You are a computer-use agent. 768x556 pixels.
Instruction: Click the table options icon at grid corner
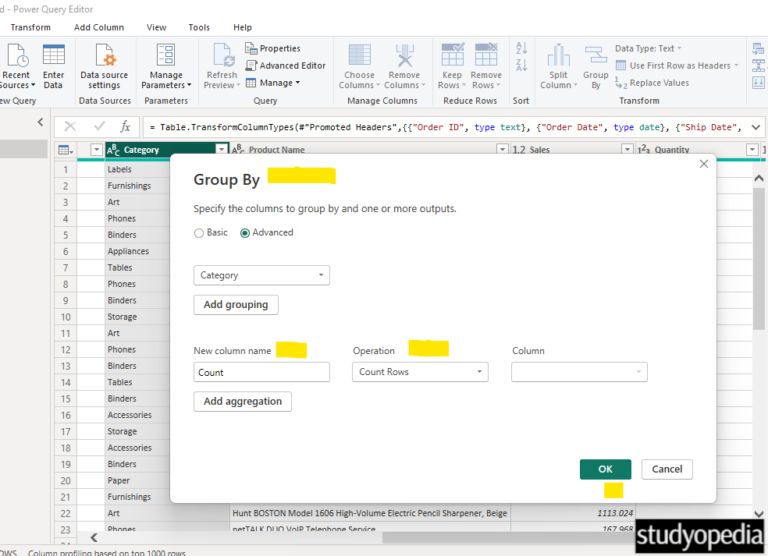click(x=65, y=150)
